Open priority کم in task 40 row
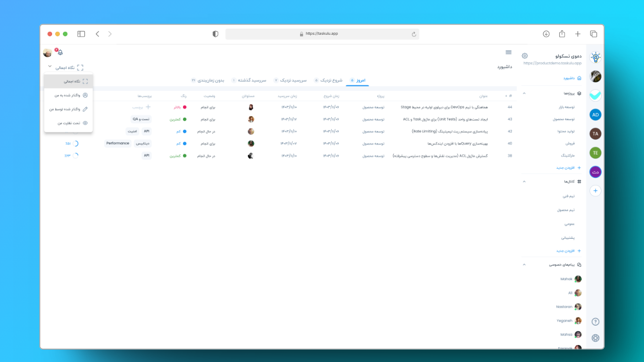The image size is (644, 362). point(181,144)
